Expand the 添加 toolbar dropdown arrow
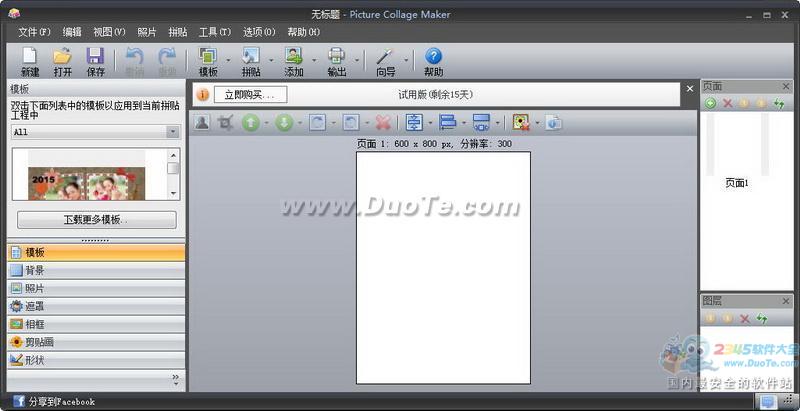 (314, 60)
